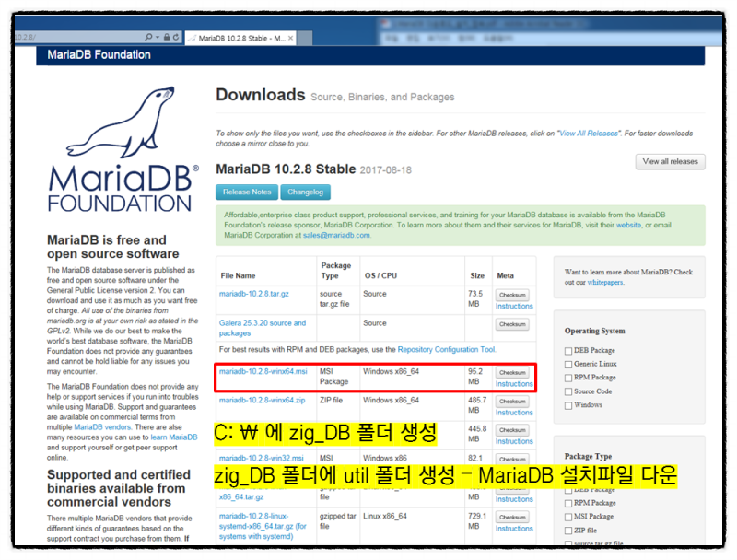
Task: Open the address bar search dropdown arrow
Action: click(157, 37)
